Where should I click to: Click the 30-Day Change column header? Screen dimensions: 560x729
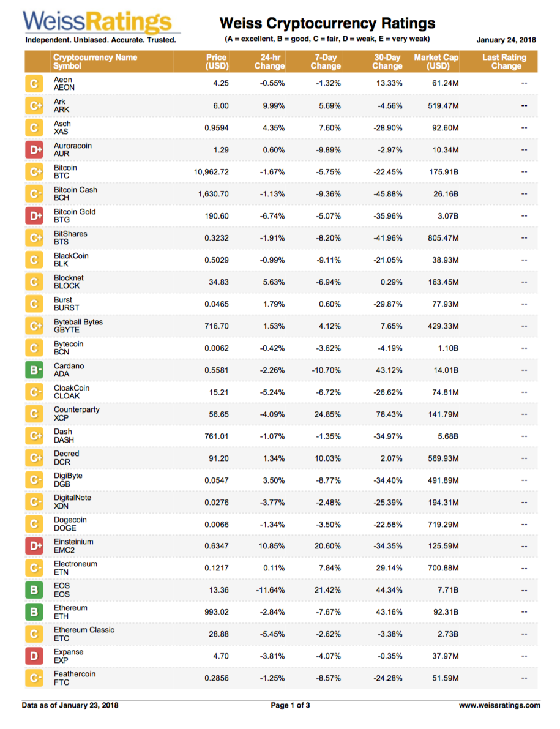pos(387,62)
